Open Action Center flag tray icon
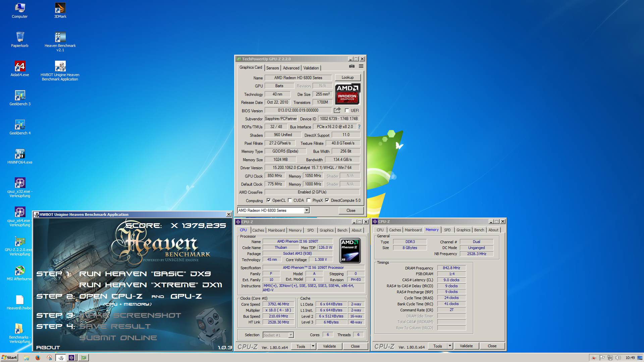 pos(602,358)
